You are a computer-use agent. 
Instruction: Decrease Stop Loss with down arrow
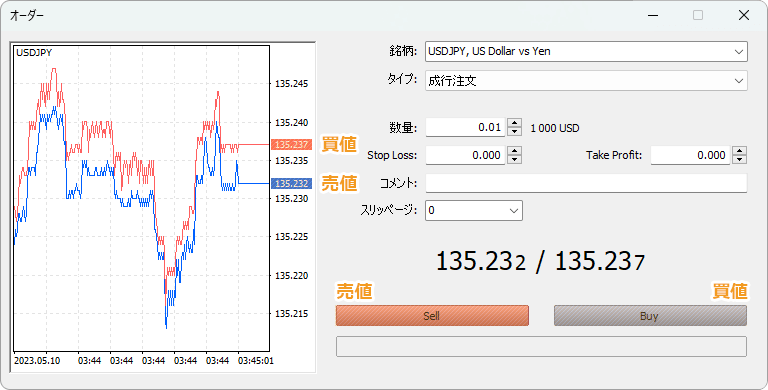[514, 160]
